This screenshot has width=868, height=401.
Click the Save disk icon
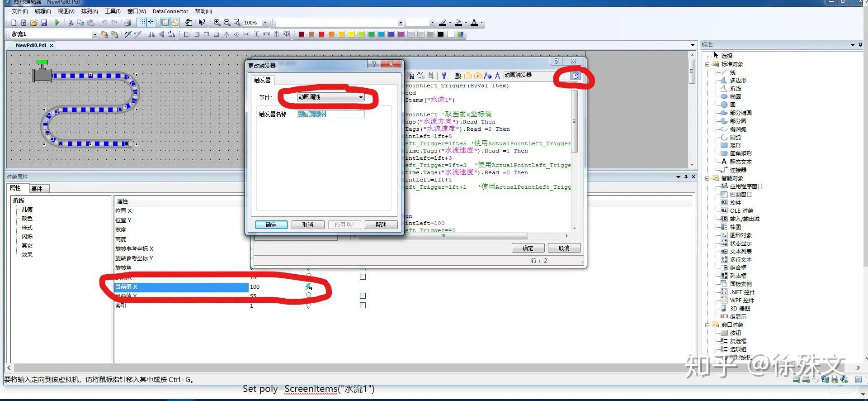(44, 23)
